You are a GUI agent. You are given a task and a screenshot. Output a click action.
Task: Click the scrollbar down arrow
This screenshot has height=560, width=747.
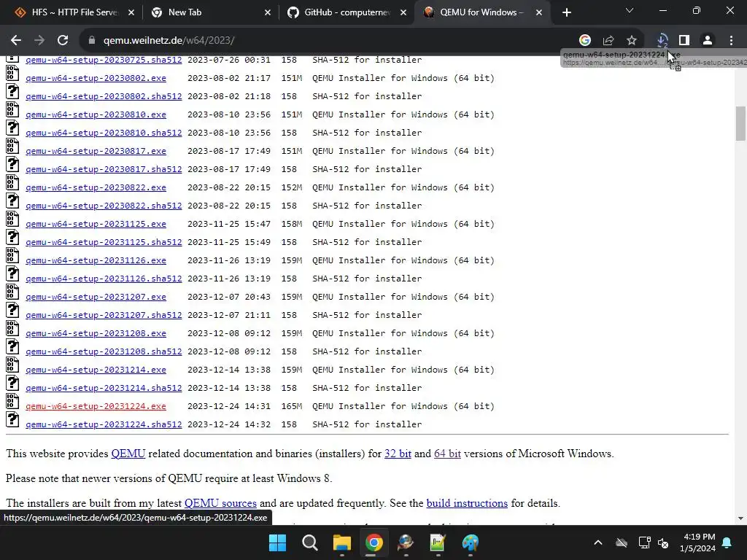point(740,518)
